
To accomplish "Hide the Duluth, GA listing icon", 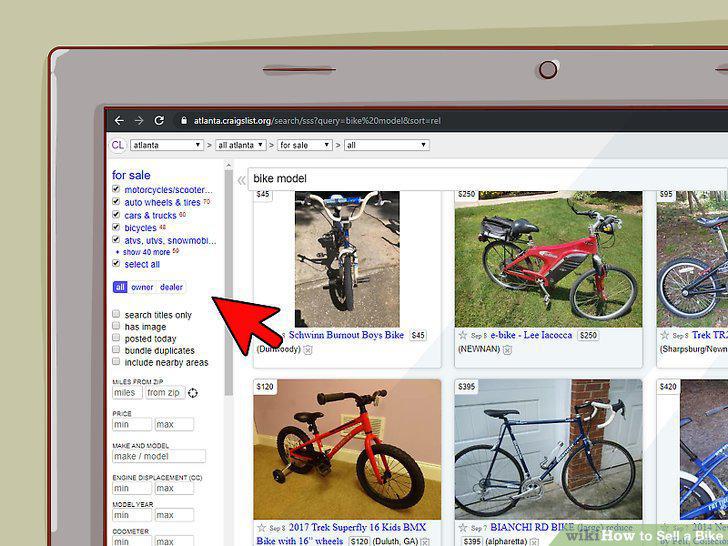I will 425,542.
